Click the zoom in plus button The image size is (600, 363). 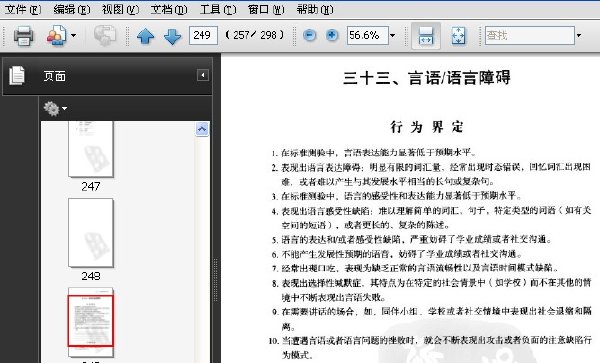[x=332, y=36]
